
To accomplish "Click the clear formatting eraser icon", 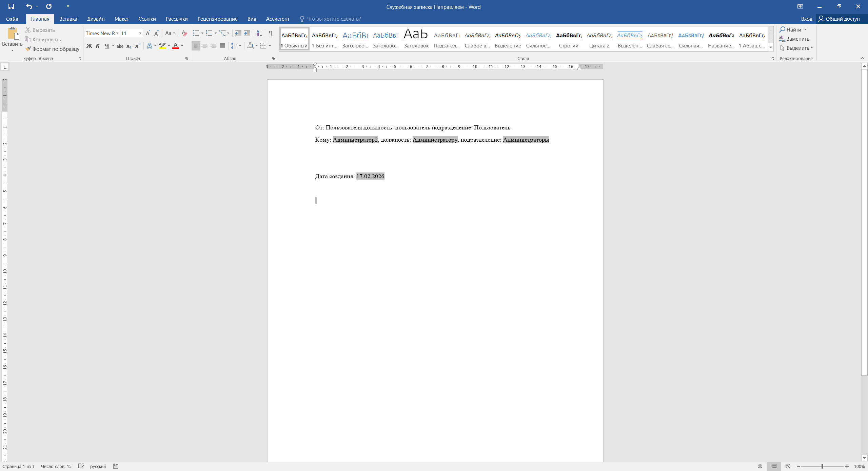I will (x=184, y=33).
